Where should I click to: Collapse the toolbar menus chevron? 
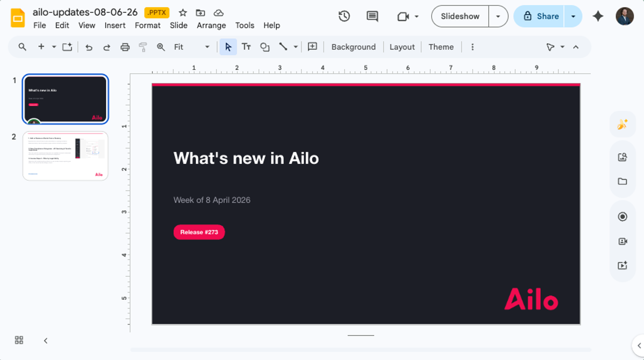coord(576,47)
